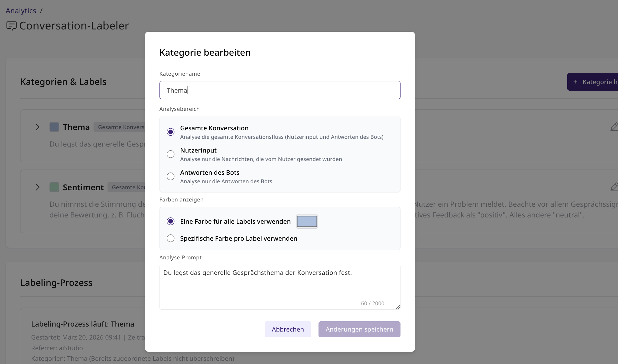Click the blue color swatch for all labels
This screenshot has height=364, width=618.
coord(307,221)
